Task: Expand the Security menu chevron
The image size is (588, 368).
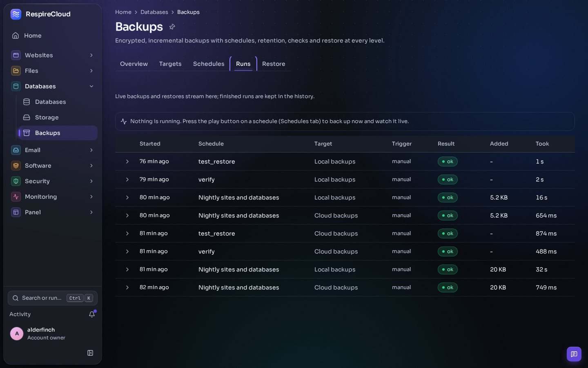Action: point(91,181)
